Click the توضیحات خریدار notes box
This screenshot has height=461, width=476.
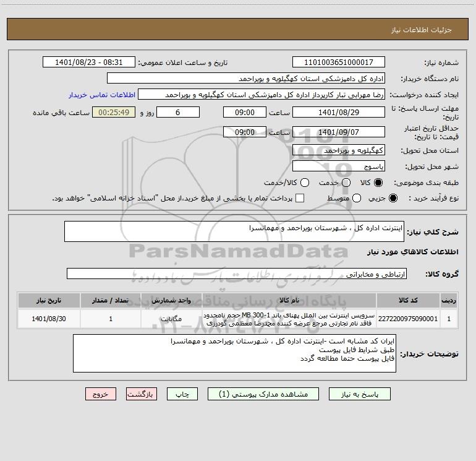pos(234,353)
